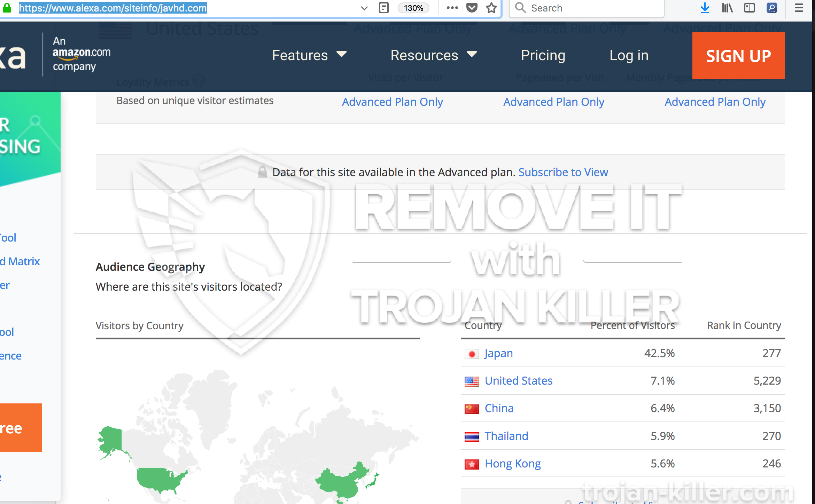Click the browser extensions pocket icon
The image size is (815, 504).
[x=472, y=7]
